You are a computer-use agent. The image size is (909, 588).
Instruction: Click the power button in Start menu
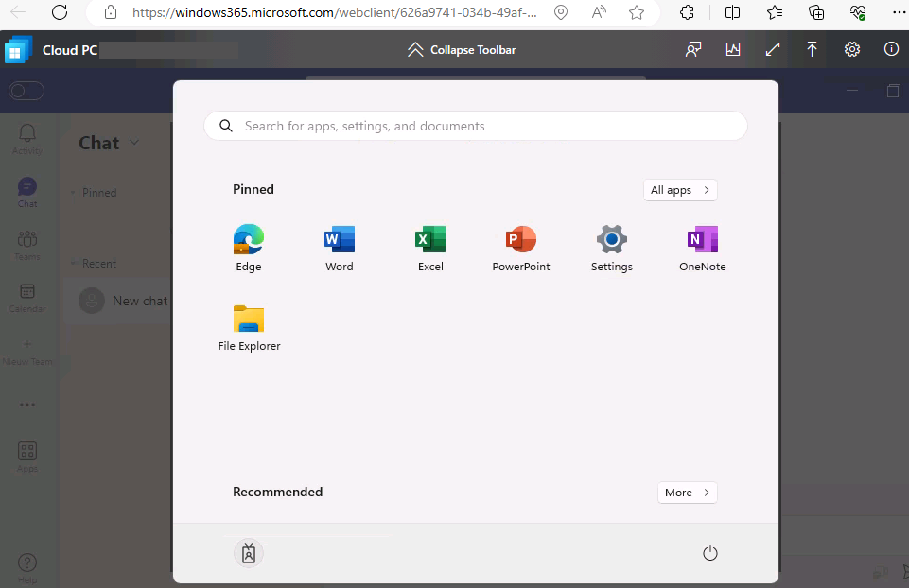(709, 553)
